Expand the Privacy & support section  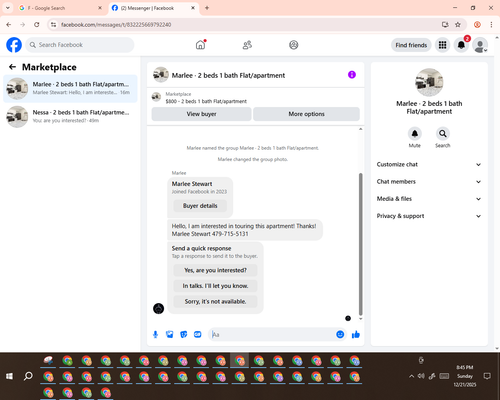point(429,216)
